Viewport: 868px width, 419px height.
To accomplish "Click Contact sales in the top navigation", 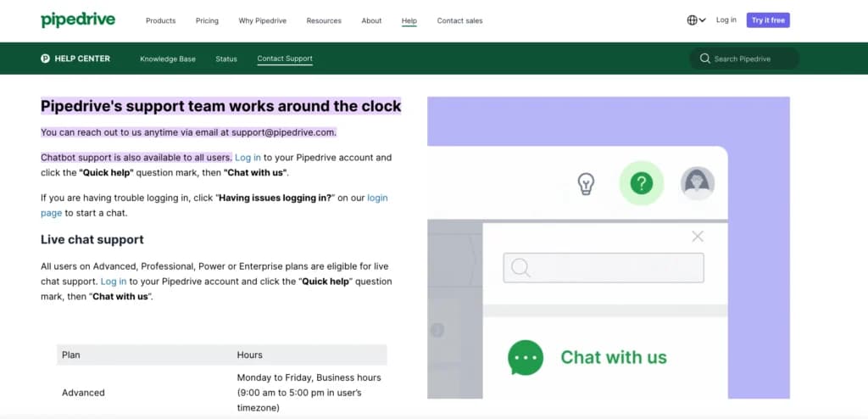I will coord(459,20).
